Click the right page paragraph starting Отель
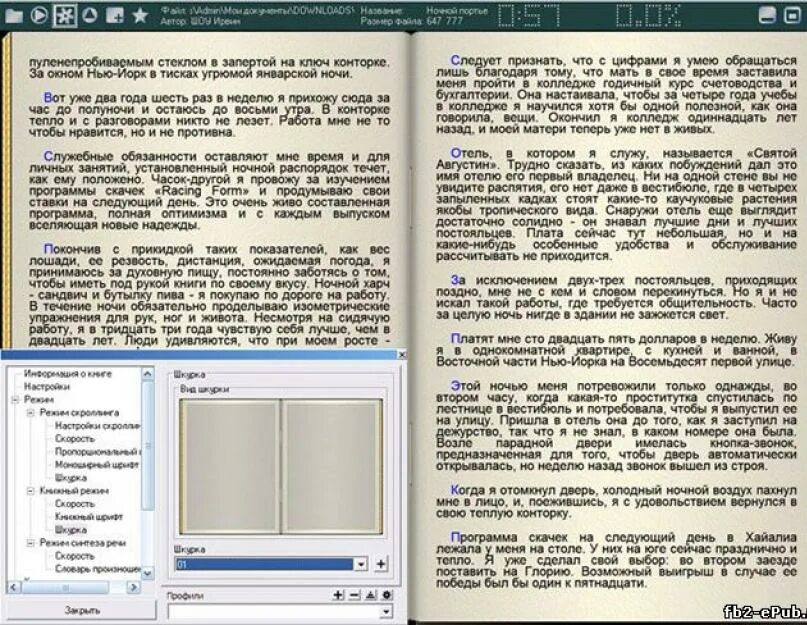The width and height of the screenshot is (807, 625). 616,204
